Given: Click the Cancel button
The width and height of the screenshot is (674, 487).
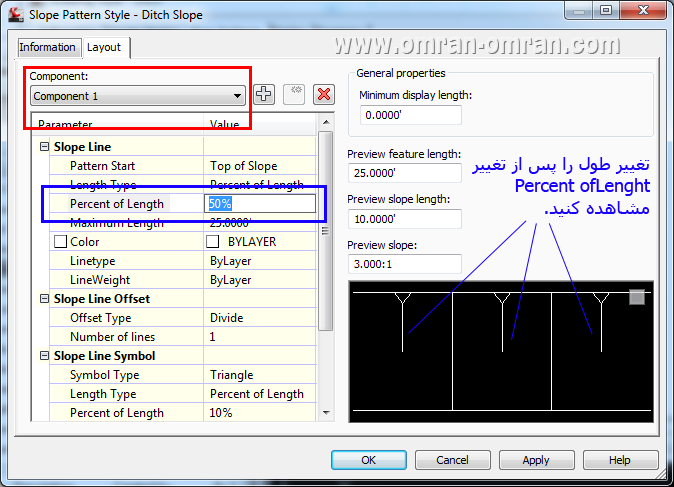Looking at the screenshot, I should pos(453,460).
